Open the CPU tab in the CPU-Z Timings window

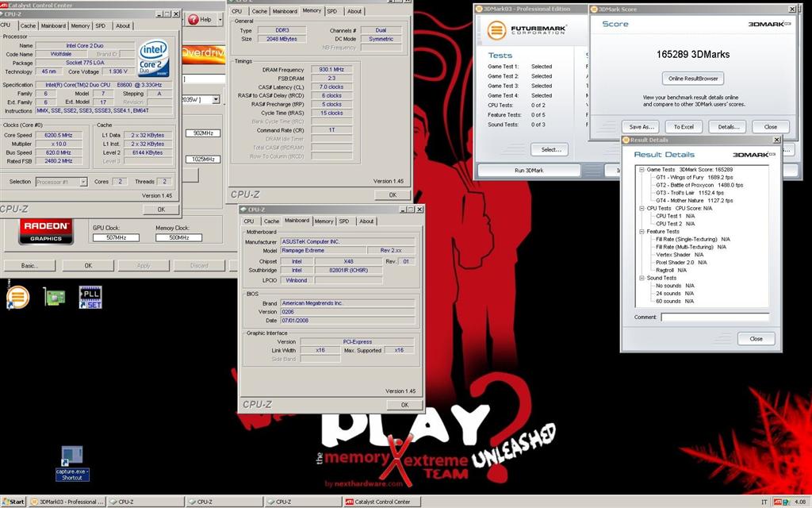(x=236, y=11)
